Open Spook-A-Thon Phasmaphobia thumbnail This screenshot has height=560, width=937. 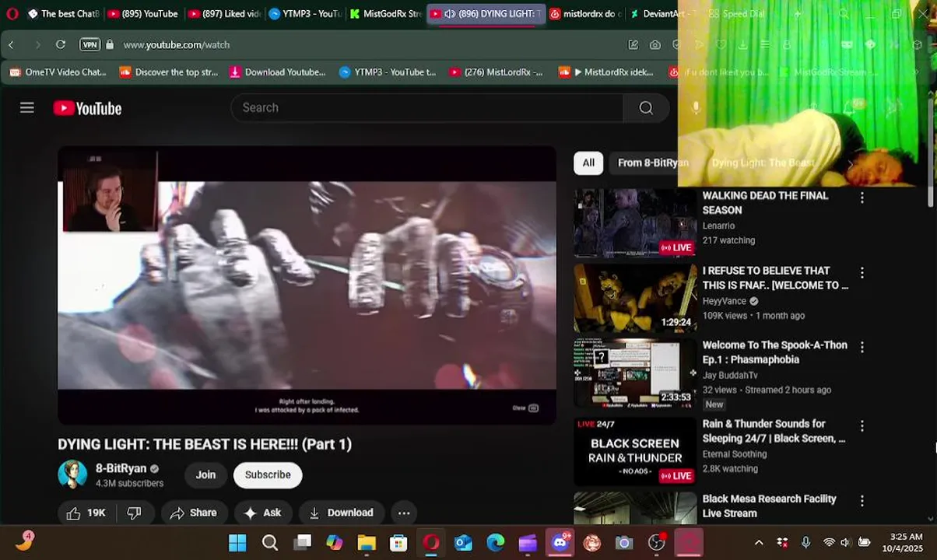point(635,373)
